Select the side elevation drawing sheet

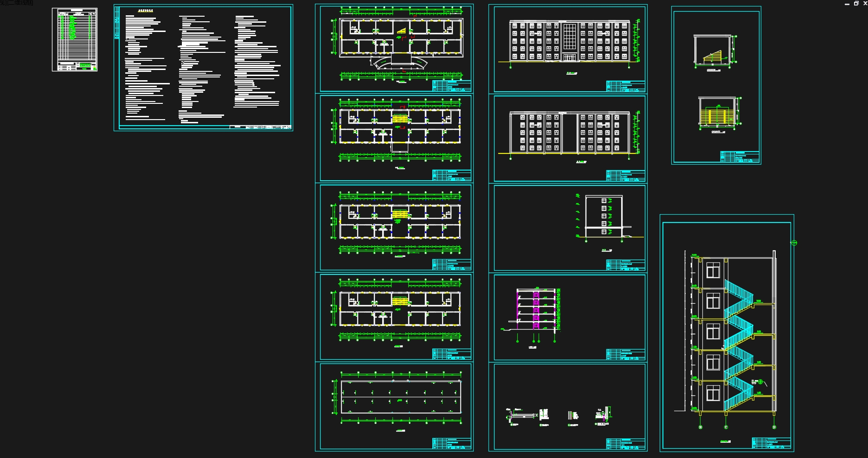coord(568,228)
